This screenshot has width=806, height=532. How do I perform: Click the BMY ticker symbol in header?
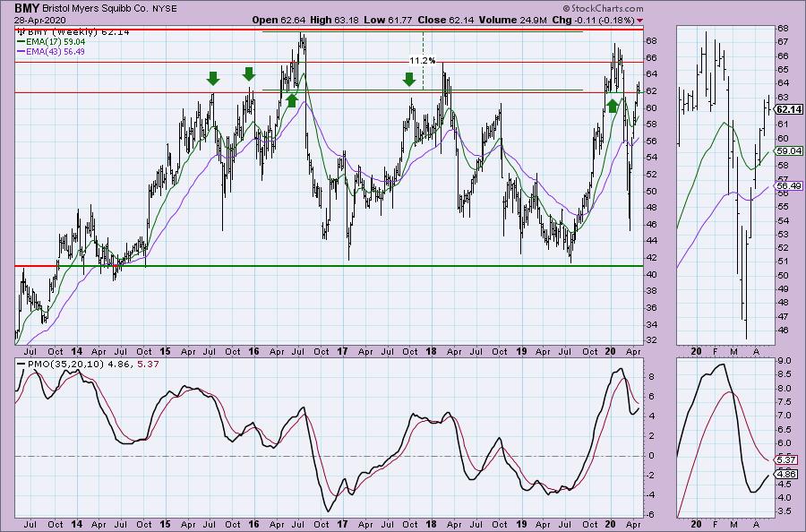click(26, 8)
